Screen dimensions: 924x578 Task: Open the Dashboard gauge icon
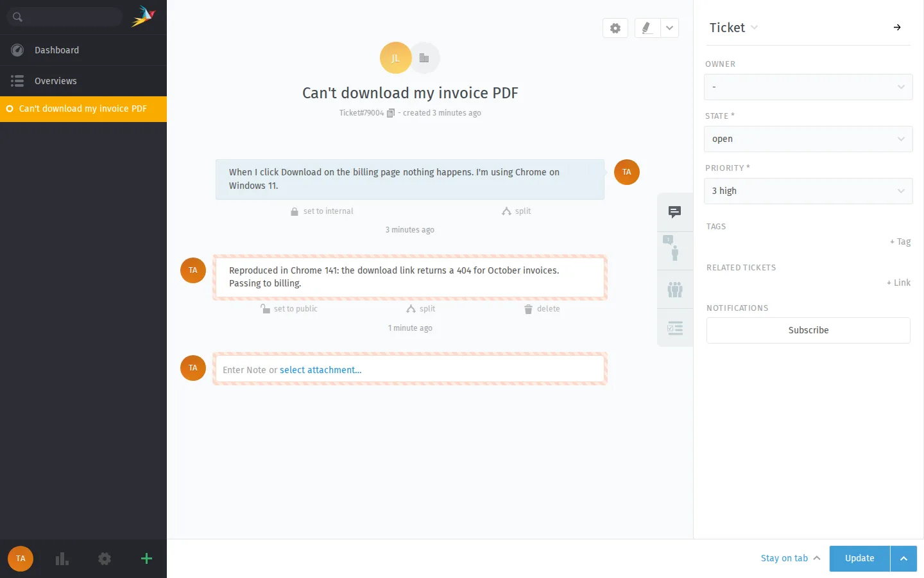click(17, 50)
